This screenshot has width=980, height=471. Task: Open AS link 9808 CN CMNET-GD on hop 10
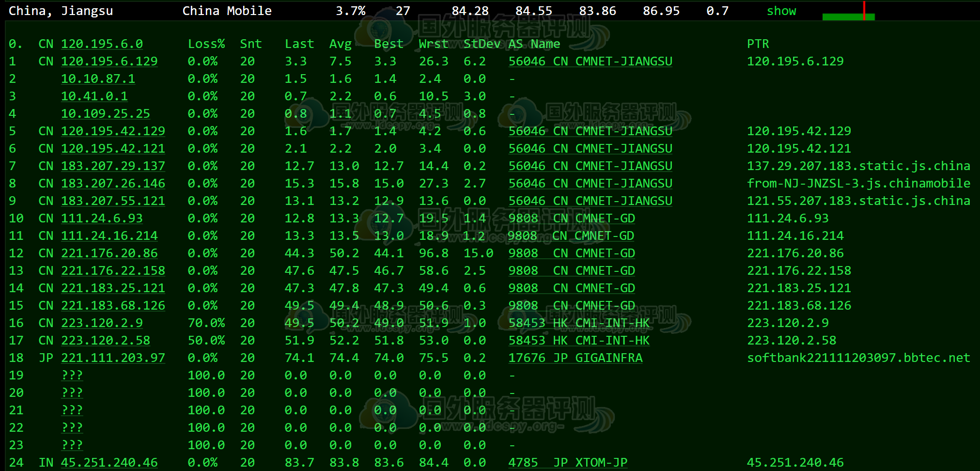[x=572, y=218]
